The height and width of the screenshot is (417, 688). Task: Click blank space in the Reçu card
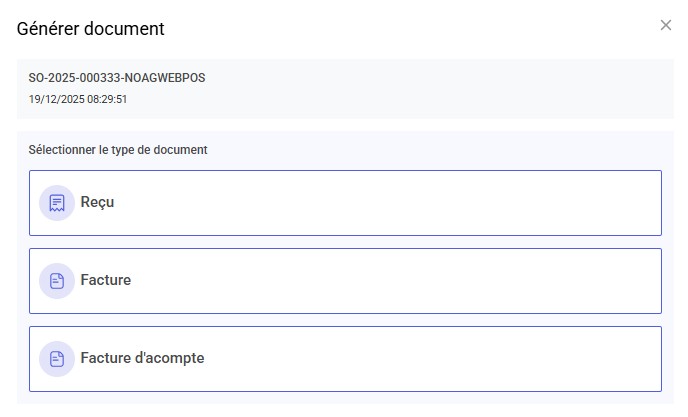(450, 203)
